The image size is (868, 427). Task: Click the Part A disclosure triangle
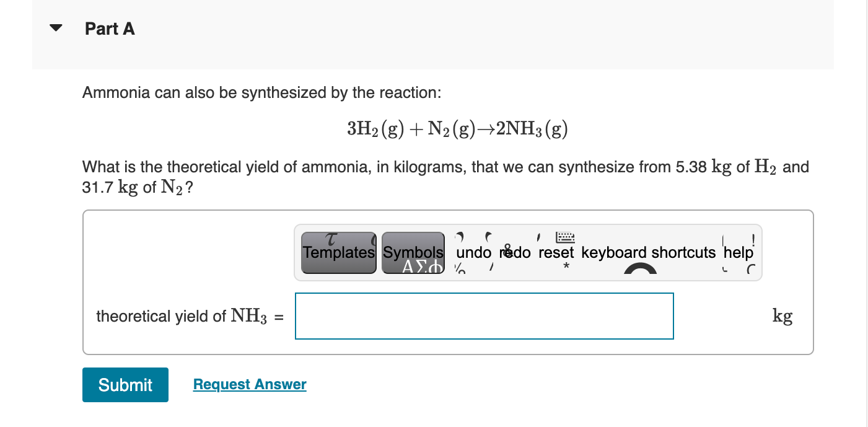55,26
